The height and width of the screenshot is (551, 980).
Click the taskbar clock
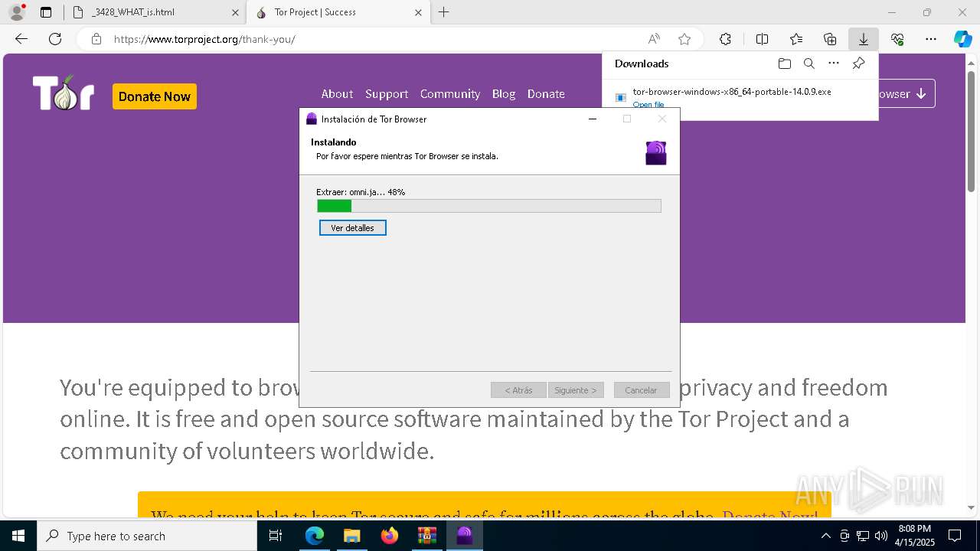tap(914, 536)
